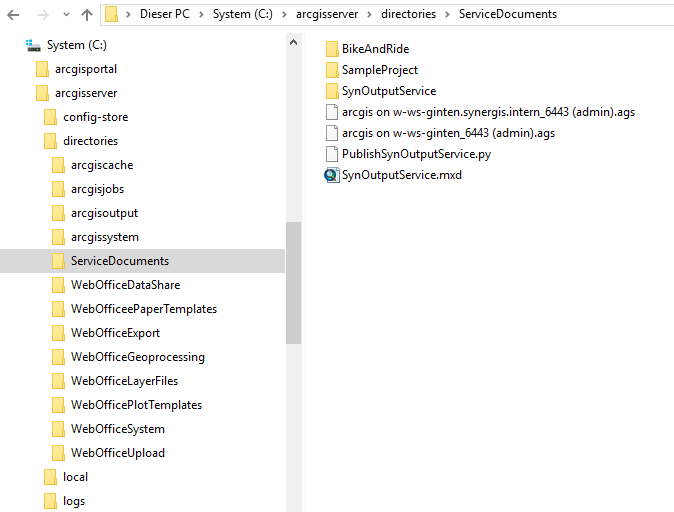Select SynOutputService folder name in file list
The image size is (674, 512).
point(389,92)
